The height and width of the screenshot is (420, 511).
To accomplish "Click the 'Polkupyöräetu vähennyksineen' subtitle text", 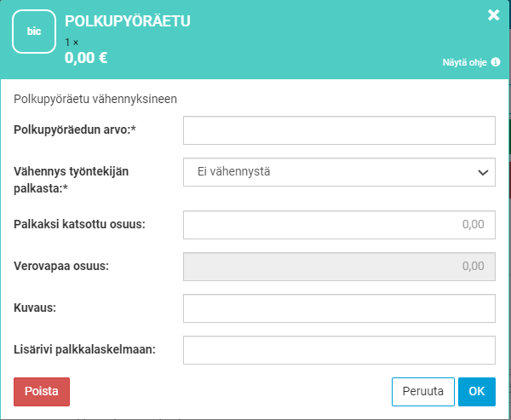I will (x=95, y=99).
